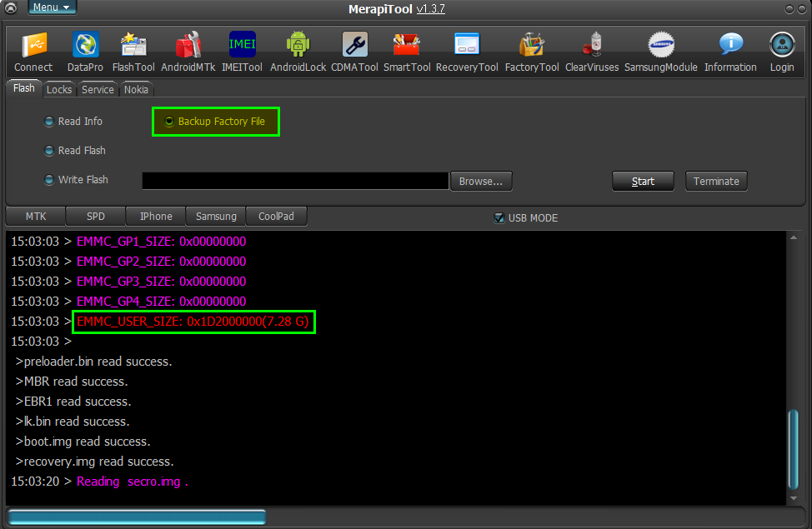The image size is (812, 529).
Task: Click the EMMC_GP4_SIZE log line
Action: click(x=161, y=302)
